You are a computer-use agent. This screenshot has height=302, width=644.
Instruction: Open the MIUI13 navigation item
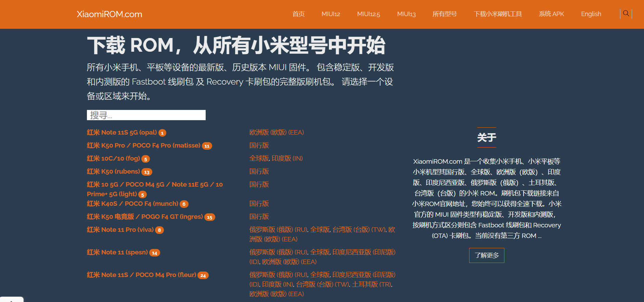pos(406,14)
